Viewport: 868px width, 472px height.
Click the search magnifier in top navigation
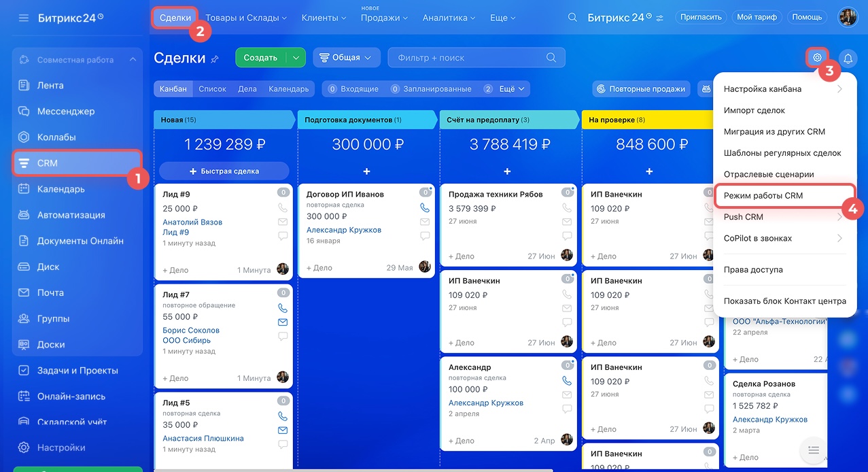[x=573, y=18]
